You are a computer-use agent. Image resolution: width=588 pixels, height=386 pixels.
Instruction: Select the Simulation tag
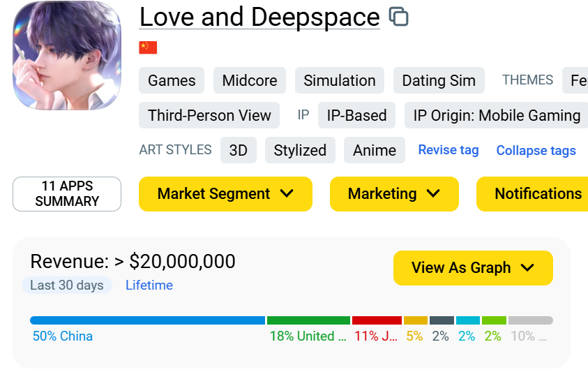[x=340, y=80]
